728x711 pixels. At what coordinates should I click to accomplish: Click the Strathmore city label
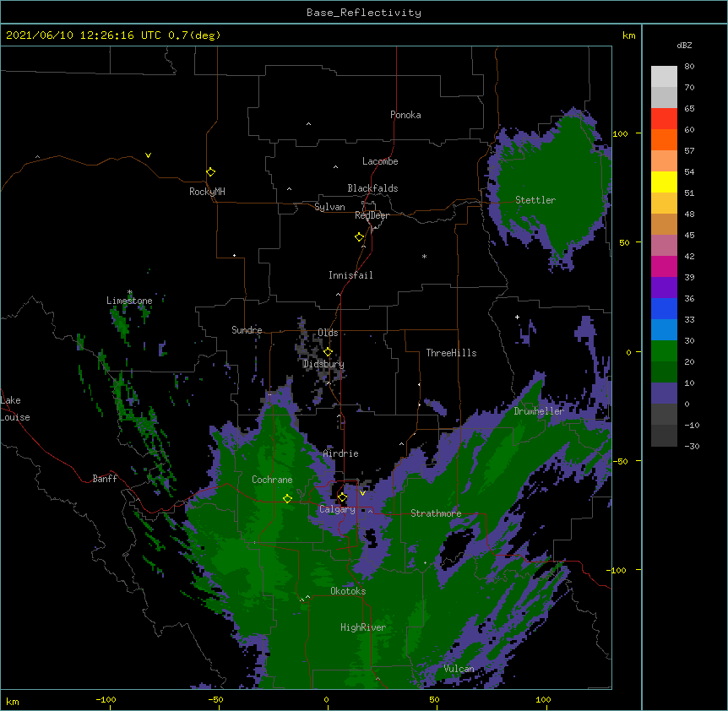click(436, 513)
